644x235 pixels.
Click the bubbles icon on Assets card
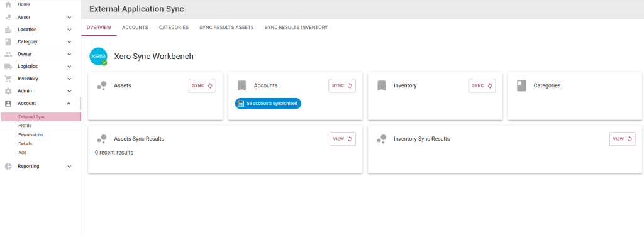pos(102,85)
